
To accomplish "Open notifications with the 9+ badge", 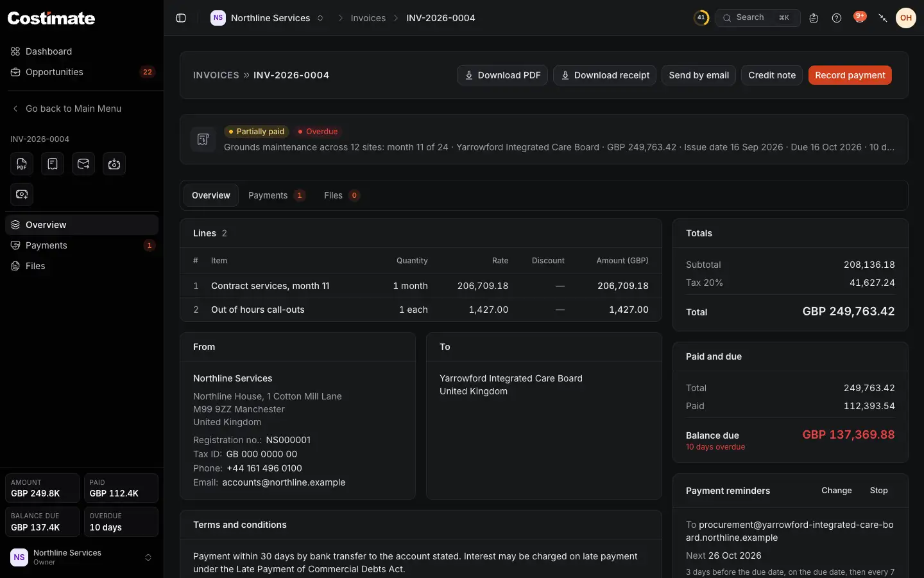I will (x=860, y=17).
